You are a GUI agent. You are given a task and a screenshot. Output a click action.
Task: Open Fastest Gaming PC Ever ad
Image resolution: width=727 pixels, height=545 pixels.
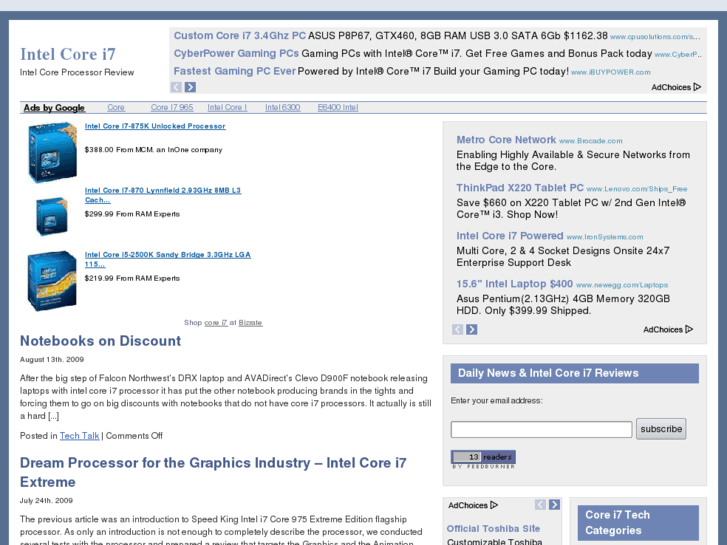(x=235, y=71)
